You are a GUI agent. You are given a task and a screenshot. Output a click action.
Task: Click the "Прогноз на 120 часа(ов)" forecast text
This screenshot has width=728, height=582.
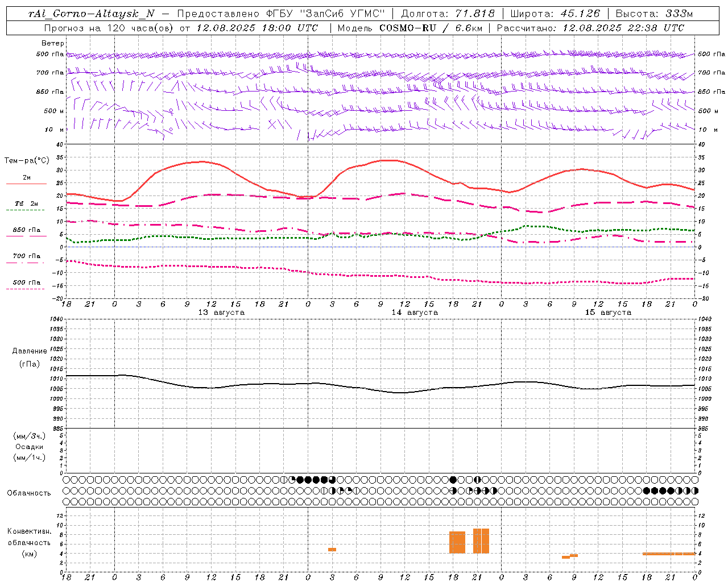(109, 28)
